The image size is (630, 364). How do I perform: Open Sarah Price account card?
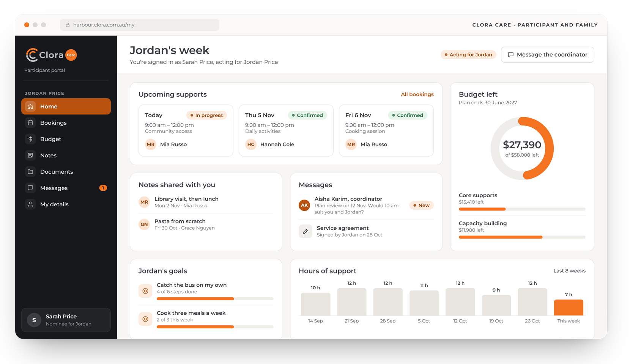pos(66,320)
